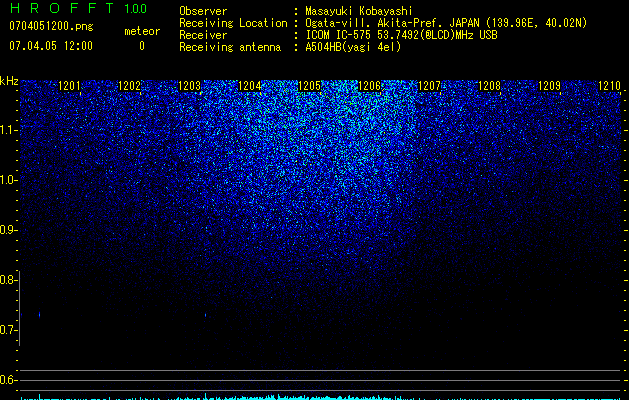Click the date stamp 07.04.05 12:00
This screenshot has width=629, height=400.
click(51, 46)
